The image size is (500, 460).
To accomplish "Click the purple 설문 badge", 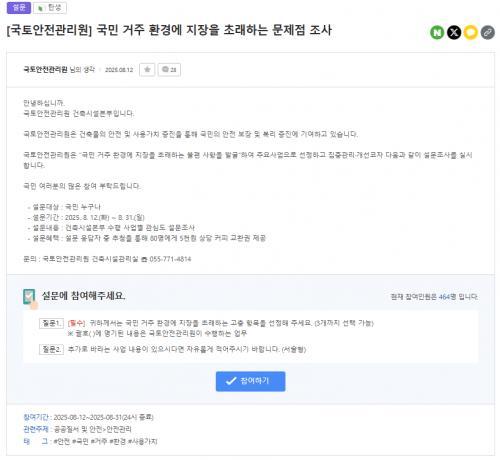I will pos(19,8).
